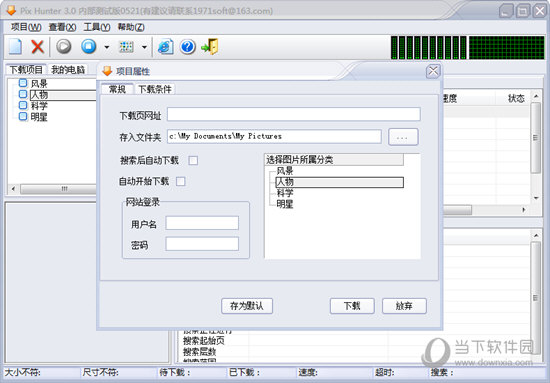Select 科学 in the left project tree

pyautogui.click(x=39, y=106)
